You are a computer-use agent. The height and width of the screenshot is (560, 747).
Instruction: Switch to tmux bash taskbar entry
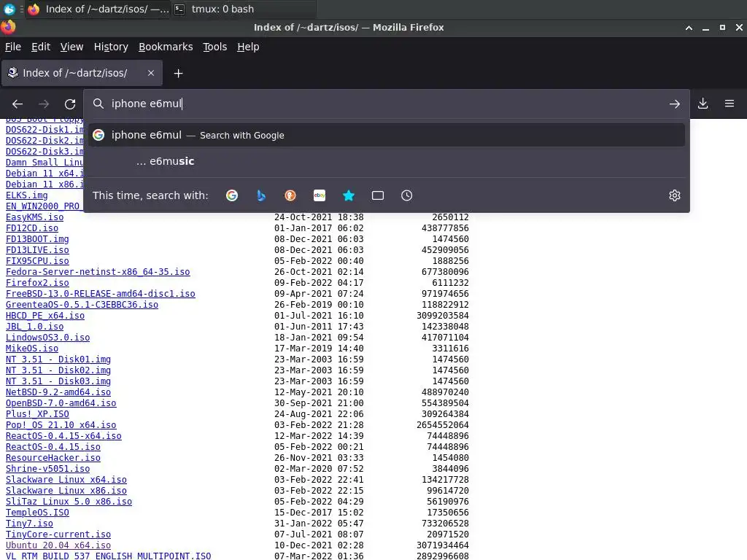[244, 9]
